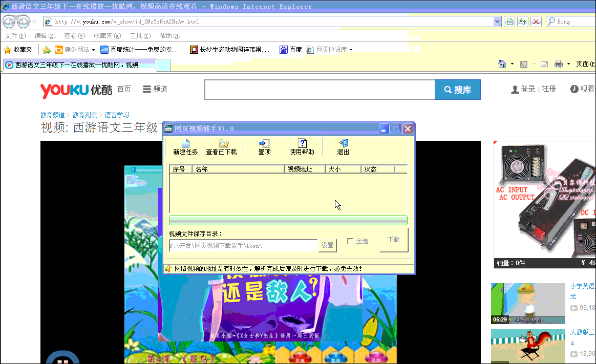Open the 文件(F) menu
Image resolution: width=596 pixels, height=364 pixels.
coord(15,36)
